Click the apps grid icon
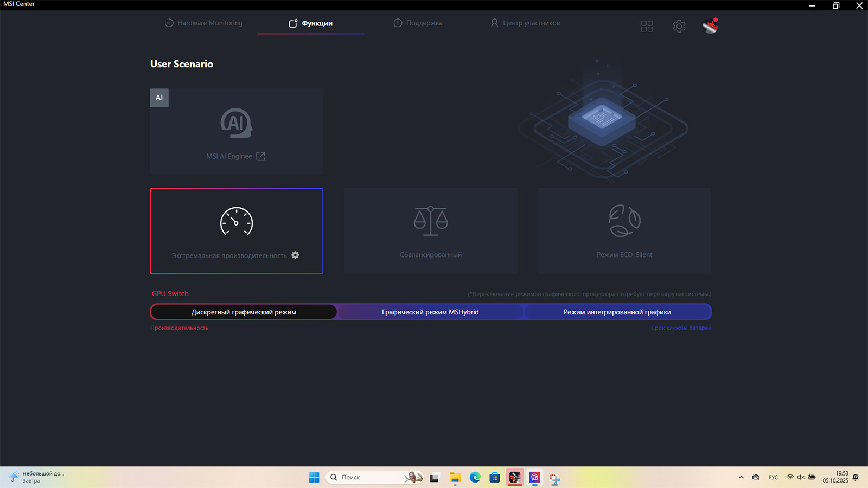Image resolution: width=868 pixels, height=488 pixels. (x=647, y=26)
